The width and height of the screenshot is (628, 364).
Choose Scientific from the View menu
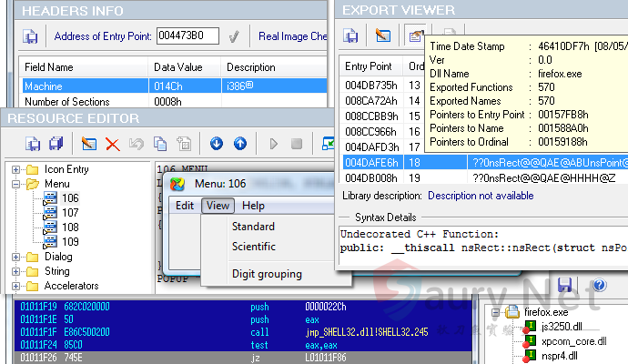click(x=254, y=247)
